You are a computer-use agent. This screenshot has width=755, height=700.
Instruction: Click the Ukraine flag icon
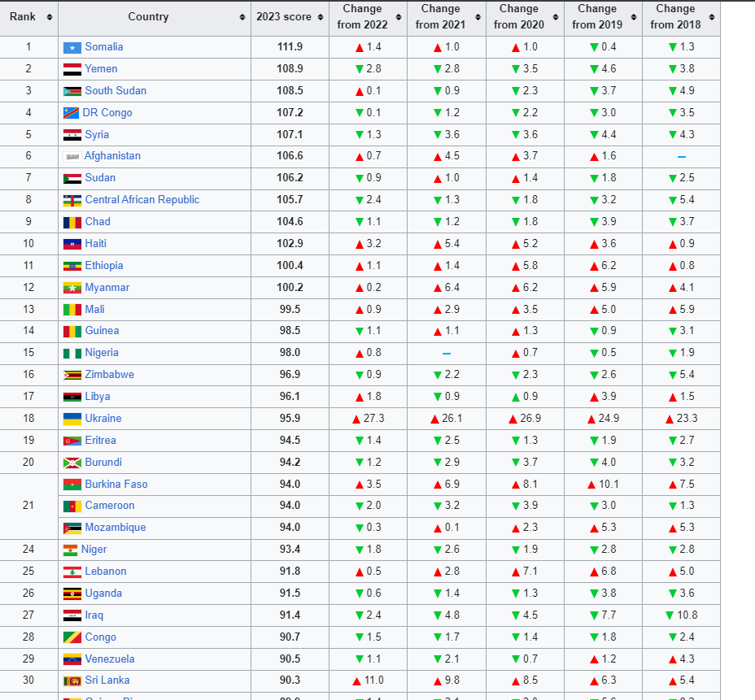click(x=72, y=419)
